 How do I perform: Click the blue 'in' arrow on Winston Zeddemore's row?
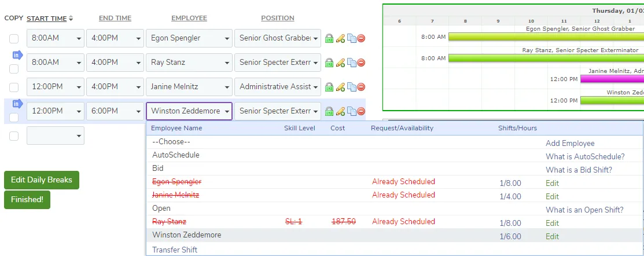coord(18,104)
